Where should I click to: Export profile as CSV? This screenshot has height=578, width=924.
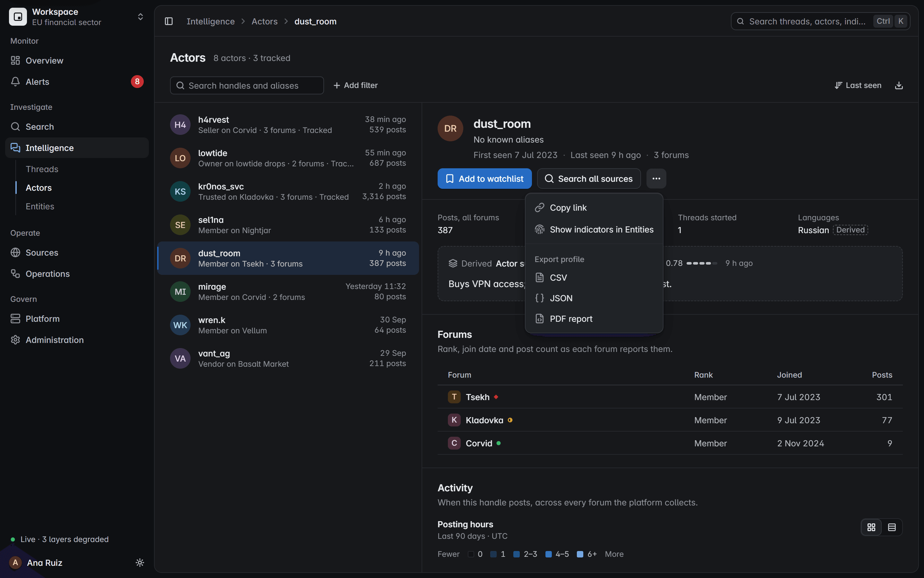594,277
